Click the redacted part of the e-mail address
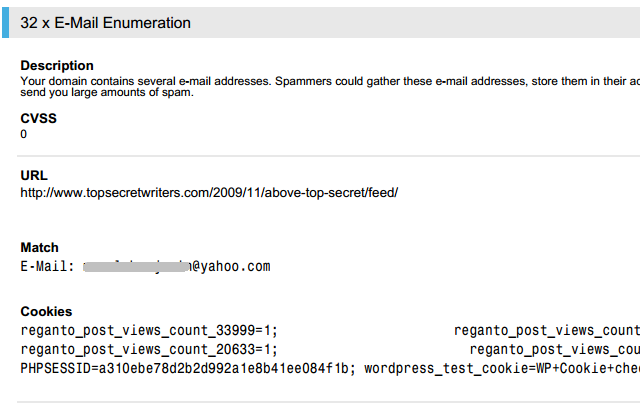This screenshot has width=640, height=417. tap(136, 266)
